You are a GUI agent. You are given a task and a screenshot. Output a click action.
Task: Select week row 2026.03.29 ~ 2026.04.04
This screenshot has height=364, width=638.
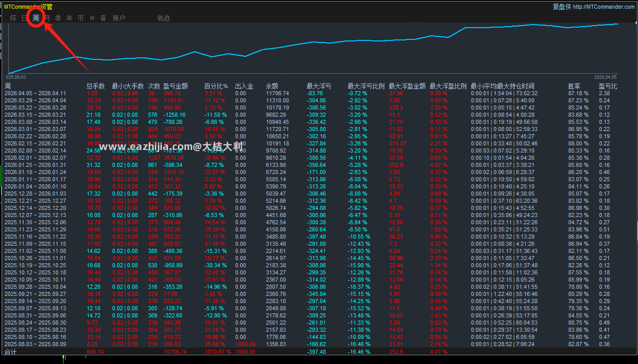pos(319,100)
